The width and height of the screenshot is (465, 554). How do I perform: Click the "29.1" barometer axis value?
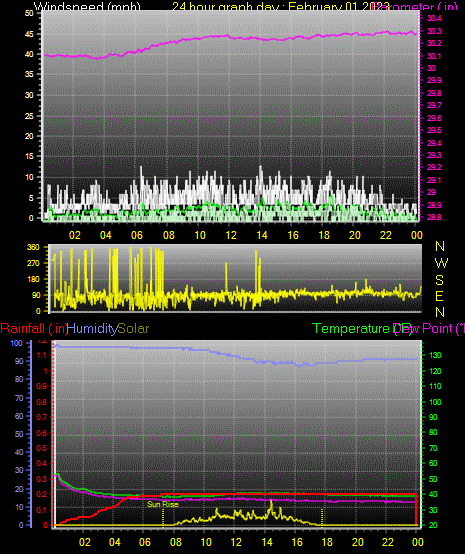click(x=434, y=181)
